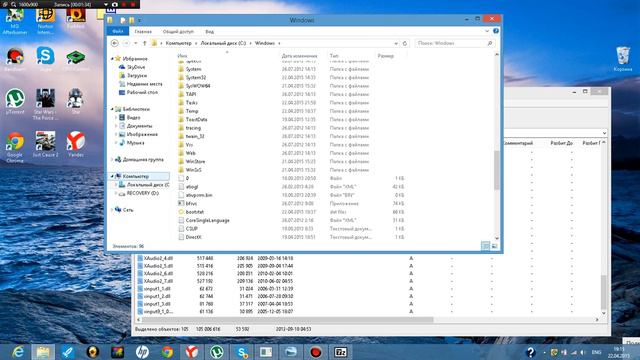Open Yandex browser from the taskbar

(192, 352)
